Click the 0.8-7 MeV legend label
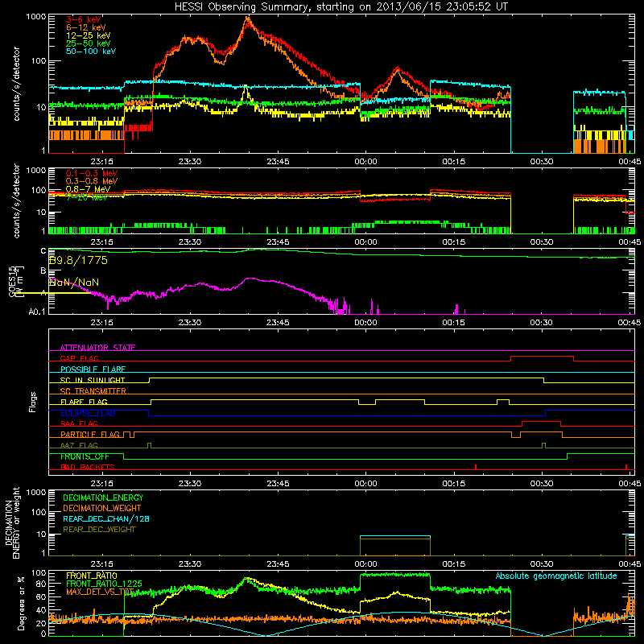The height and width of the screenshot is (644, 644). 88,189
